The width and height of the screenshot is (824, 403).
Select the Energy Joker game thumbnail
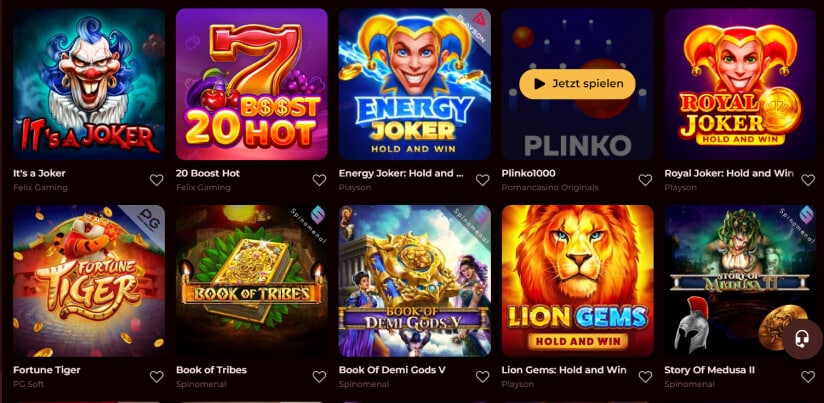click(415, 84)
